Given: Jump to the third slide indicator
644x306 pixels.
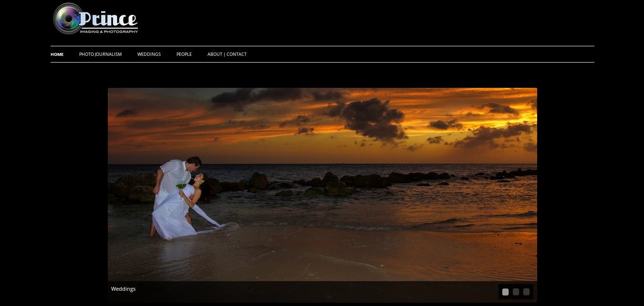Looking at the screenshot, I should (526, 292).
